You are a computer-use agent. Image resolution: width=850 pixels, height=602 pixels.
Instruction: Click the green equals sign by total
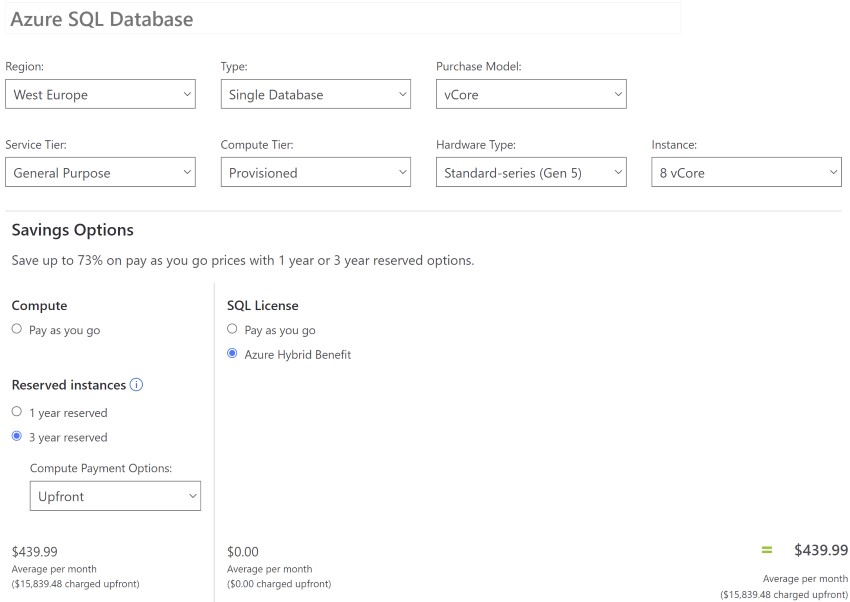pos(767,550)
